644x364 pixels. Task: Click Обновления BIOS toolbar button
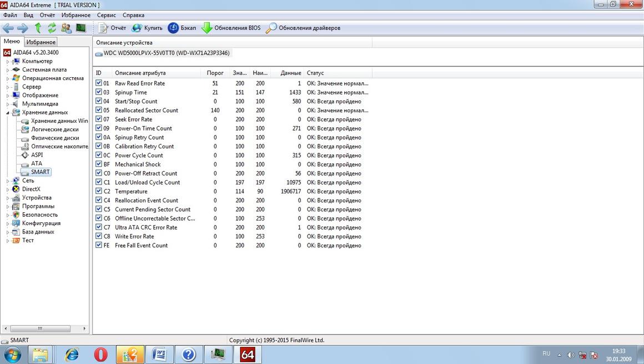(x=231, y=28)
